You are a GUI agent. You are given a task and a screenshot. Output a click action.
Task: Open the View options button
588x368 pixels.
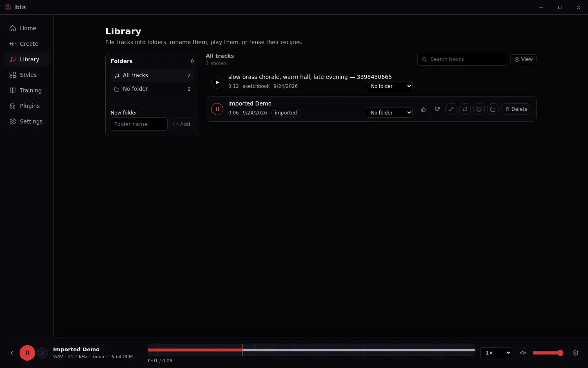(523, 59)
